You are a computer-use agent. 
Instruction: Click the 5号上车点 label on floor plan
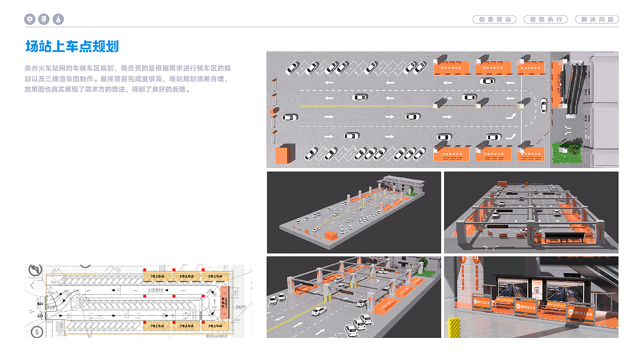tap(215, 277)
